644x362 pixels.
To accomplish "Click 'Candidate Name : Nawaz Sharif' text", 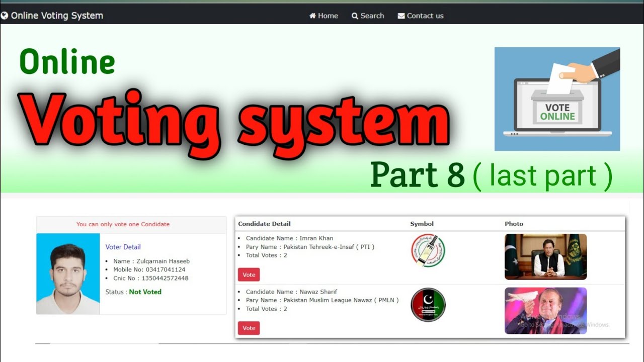I will 291,292.
